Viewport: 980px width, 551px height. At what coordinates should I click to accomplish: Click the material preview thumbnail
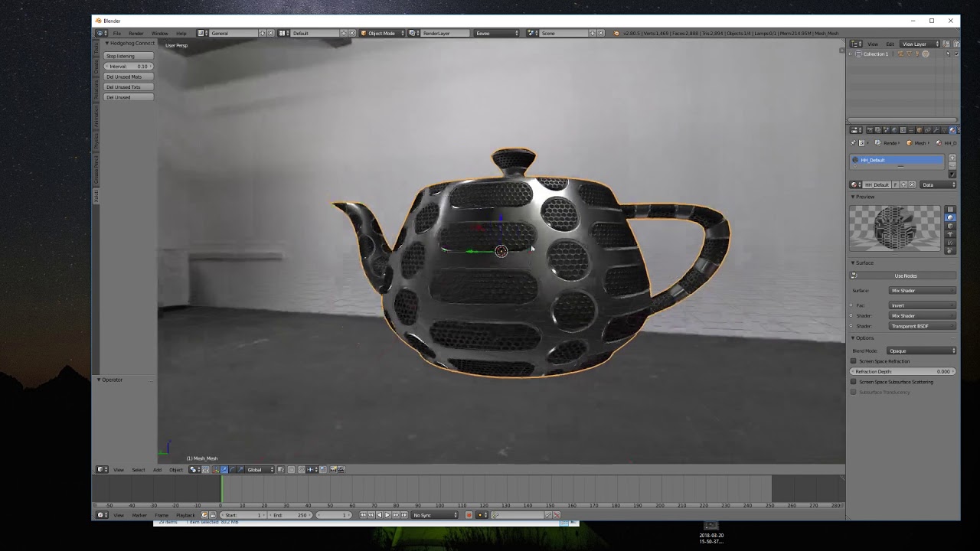point(895,227)
